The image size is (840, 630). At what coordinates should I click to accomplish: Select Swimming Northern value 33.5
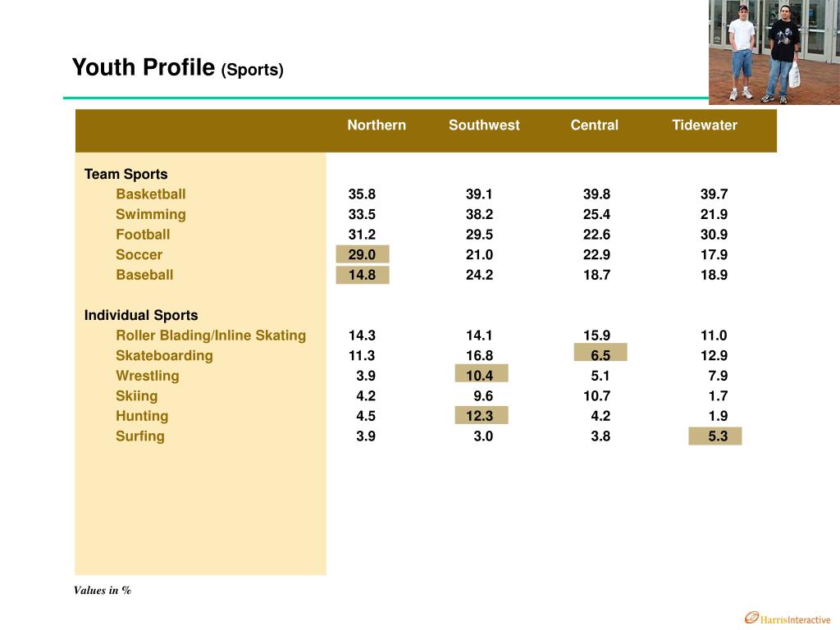362,214
